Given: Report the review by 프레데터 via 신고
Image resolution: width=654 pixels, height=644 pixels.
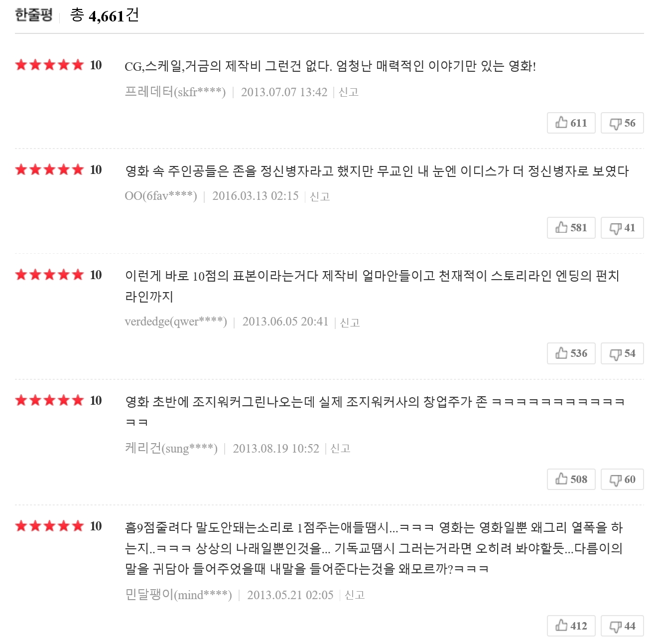Looking at the screenshot, I should [349, 92].
